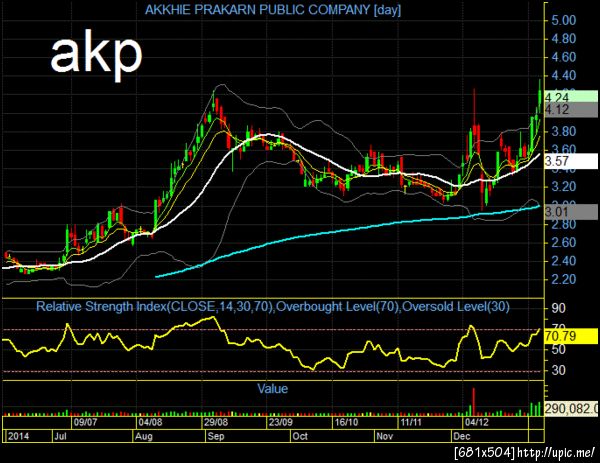The width and height of the screenshot is (600, 463).
Task: Click the Dec month label
Action: [461, 436]
